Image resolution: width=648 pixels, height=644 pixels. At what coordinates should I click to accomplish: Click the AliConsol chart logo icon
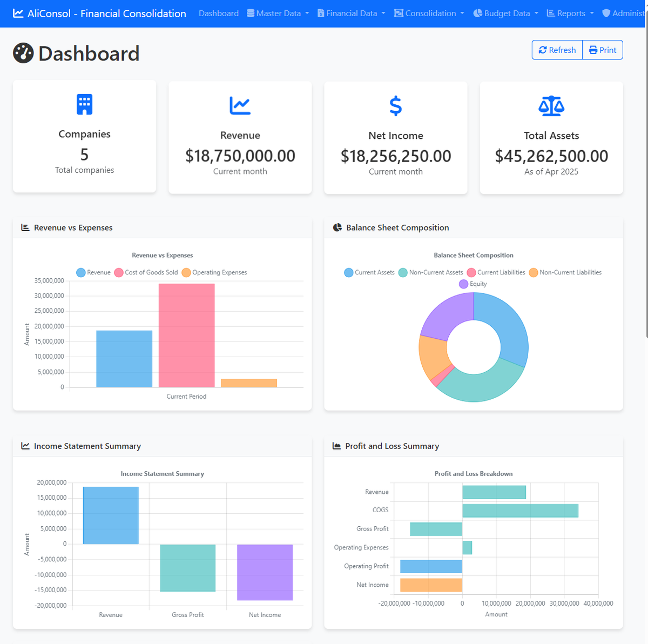tap(18, 14)
